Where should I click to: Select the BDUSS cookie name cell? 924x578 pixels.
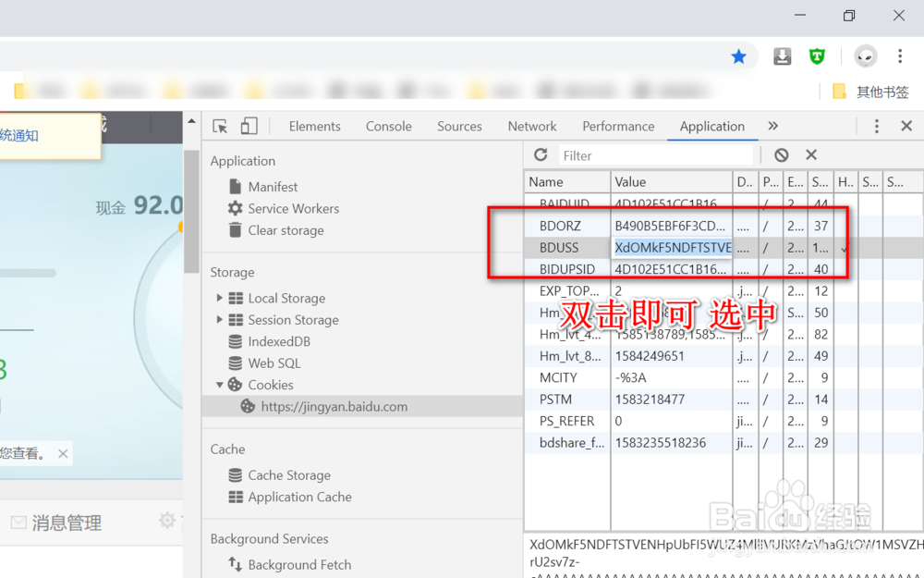(x=559, y=248)
